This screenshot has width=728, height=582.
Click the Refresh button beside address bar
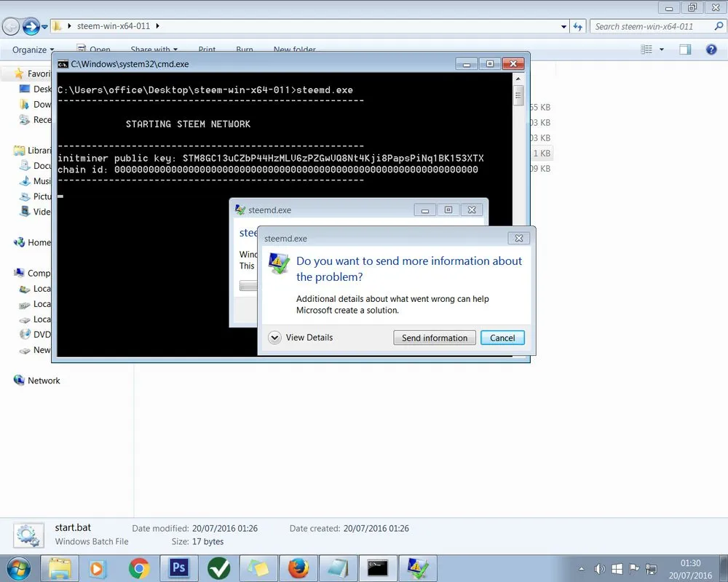coord(577,26)
